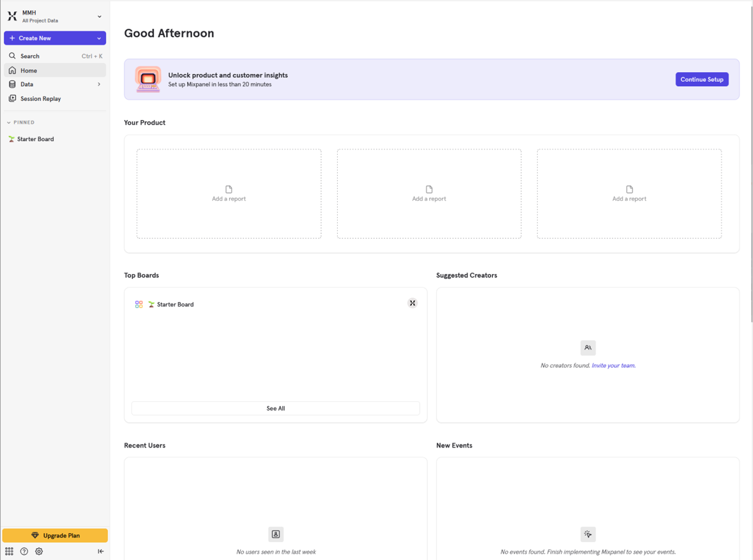The width and height of the screenshot is (753, 560).
Task: Click the 'Your Product' section heading
Action: point(144,123)
